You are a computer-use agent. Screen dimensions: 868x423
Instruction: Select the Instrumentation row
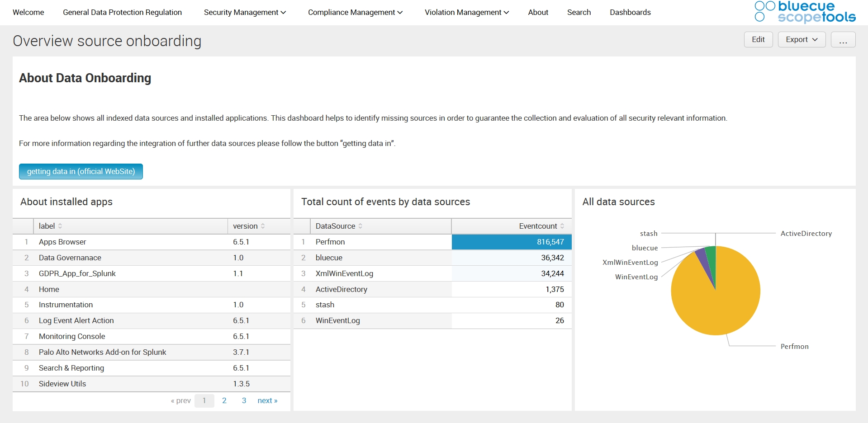tap(152, 305)
